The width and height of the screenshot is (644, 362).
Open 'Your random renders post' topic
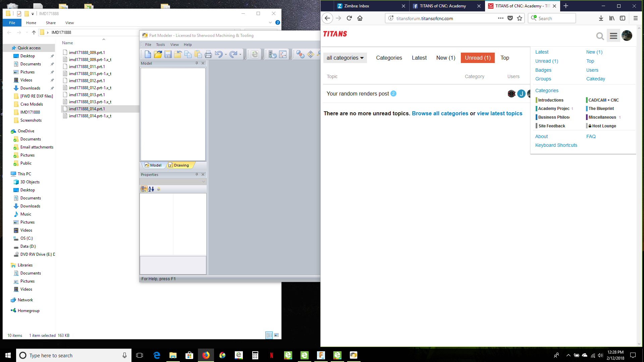coord(358,94)
